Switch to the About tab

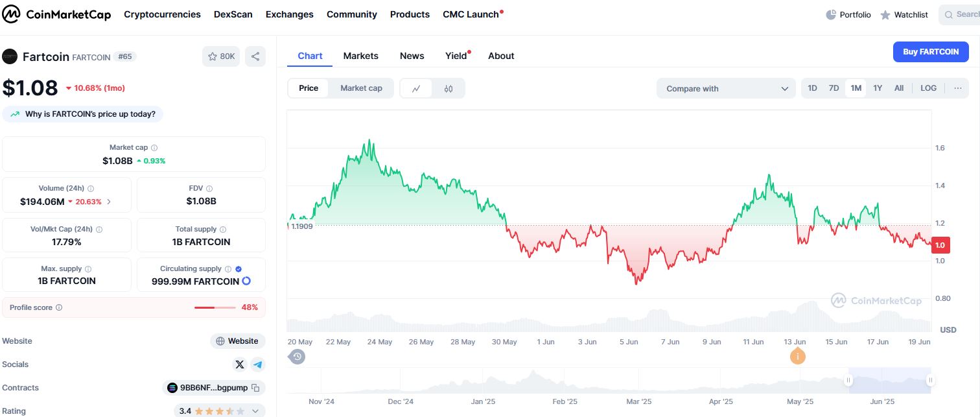501,56
